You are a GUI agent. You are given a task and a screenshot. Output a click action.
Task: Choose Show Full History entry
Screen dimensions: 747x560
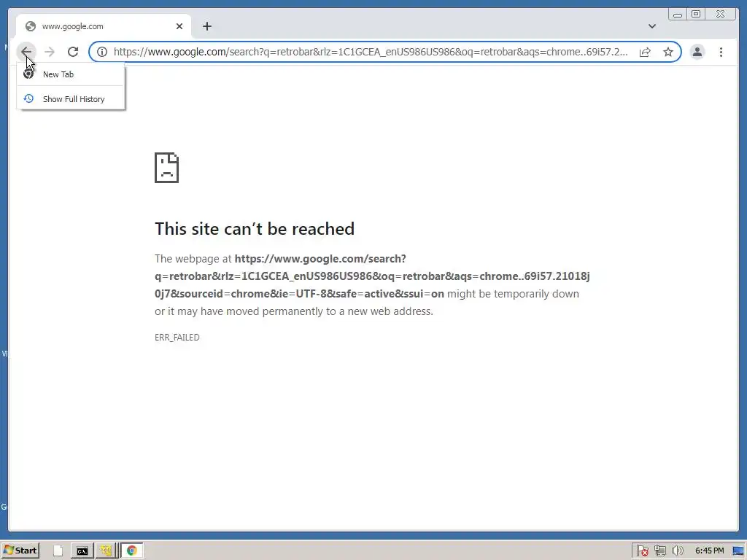coord(71,99)
